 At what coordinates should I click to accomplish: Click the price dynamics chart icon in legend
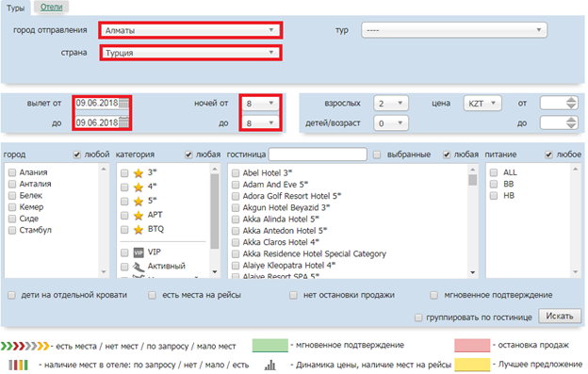pos(270,365)
